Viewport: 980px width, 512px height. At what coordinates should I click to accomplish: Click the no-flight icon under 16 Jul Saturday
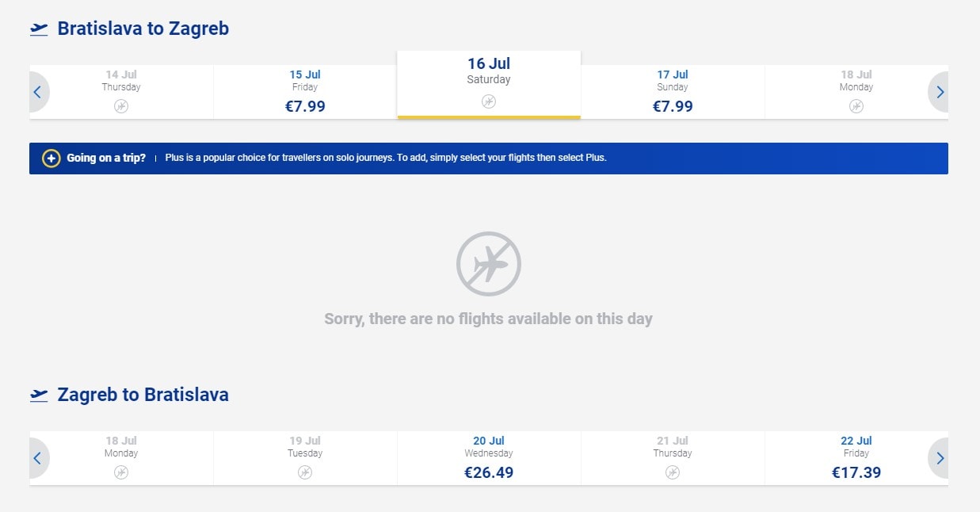(489, 101)
